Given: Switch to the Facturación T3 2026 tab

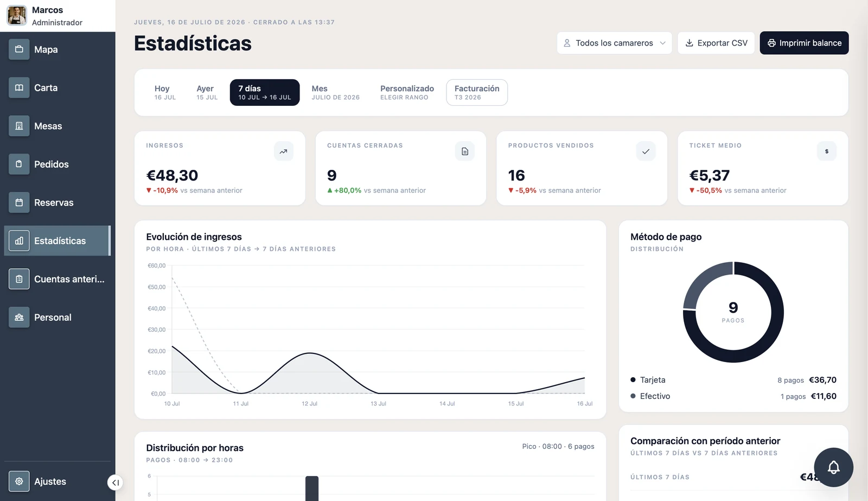Looking at the screenshot, I should coord(477,92).
